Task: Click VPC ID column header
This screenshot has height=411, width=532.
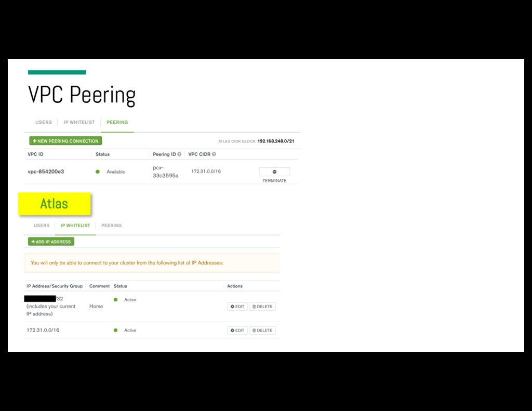Action: click(35, 154)
